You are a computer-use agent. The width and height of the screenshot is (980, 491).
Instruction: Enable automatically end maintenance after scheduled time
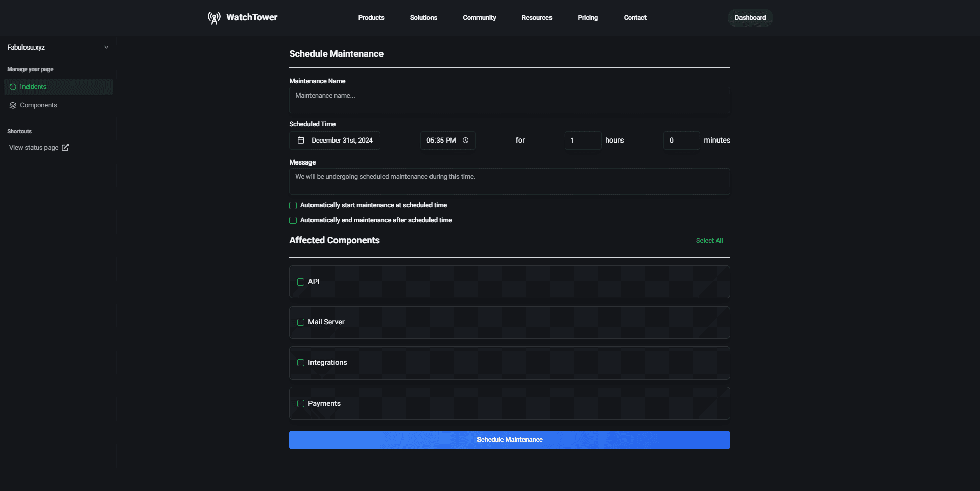click(x=293, y=220)
